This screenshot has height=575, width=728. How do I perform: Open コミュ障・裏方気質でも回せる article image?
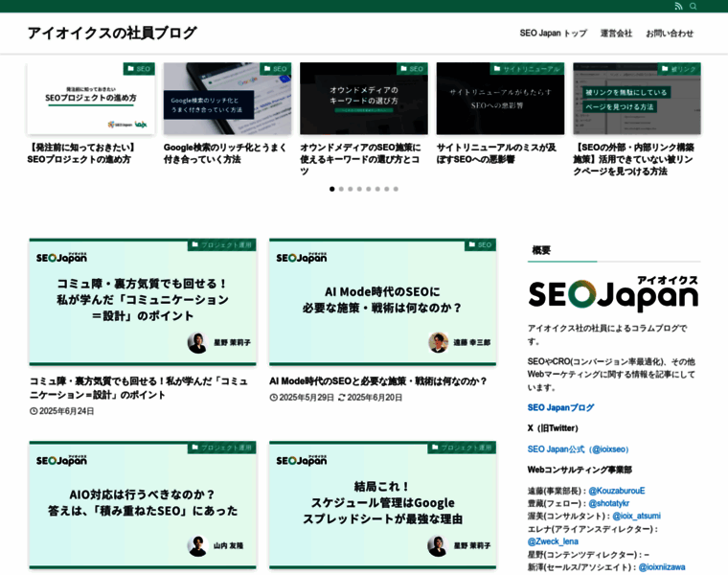click(143, 303)
